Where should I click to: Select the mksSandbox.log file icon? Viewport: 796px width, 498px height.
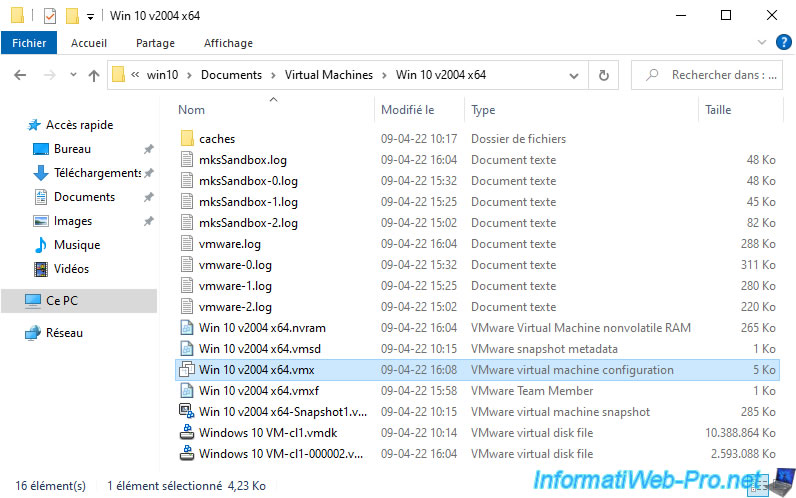(187, 160)
